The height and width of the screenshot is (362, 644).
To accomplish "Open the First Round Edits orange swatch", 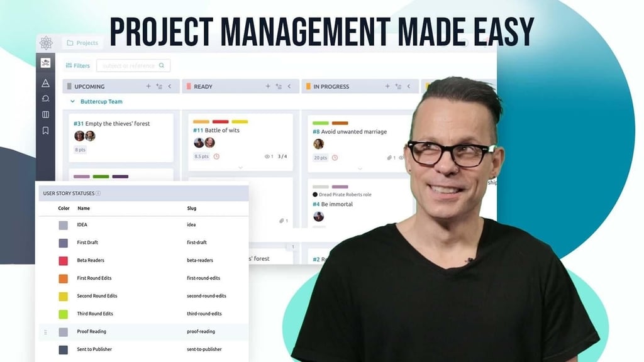I will [x=64, y=278].
